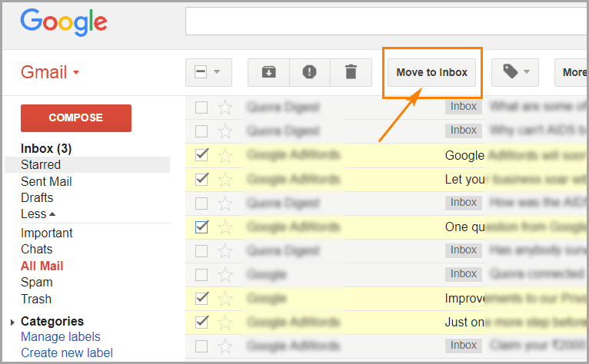
Task: Click the Create new label link
Action: pyautogui.click(x=66, y=352)
